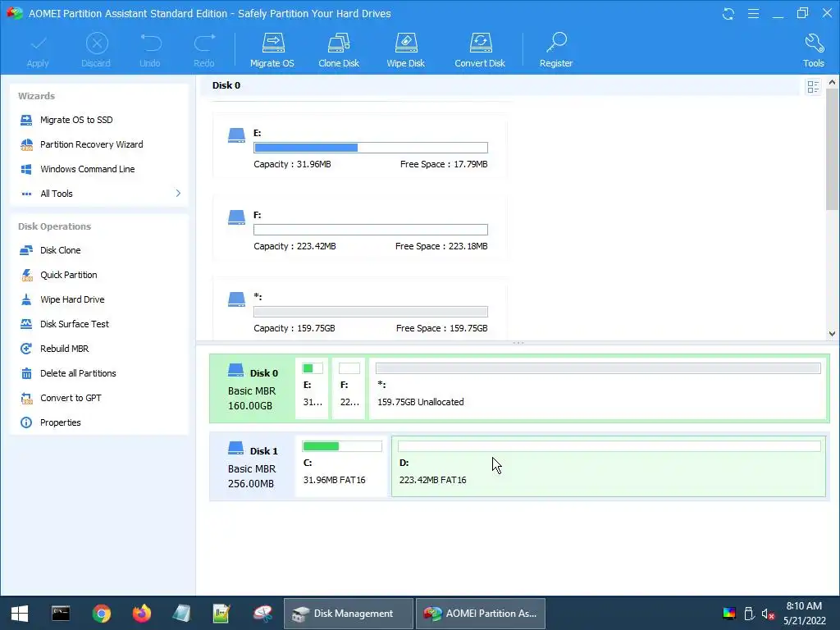Image resolution: width=840 pixels, height=630 pixels.
Task: Switch to Disk Management taskbar window
Action: coord(348,614)
